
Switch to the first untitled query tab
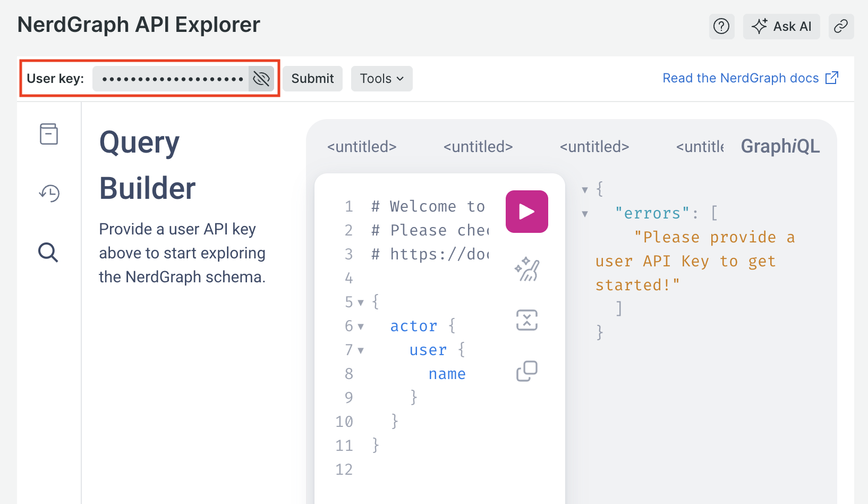(x=362, y=147)
